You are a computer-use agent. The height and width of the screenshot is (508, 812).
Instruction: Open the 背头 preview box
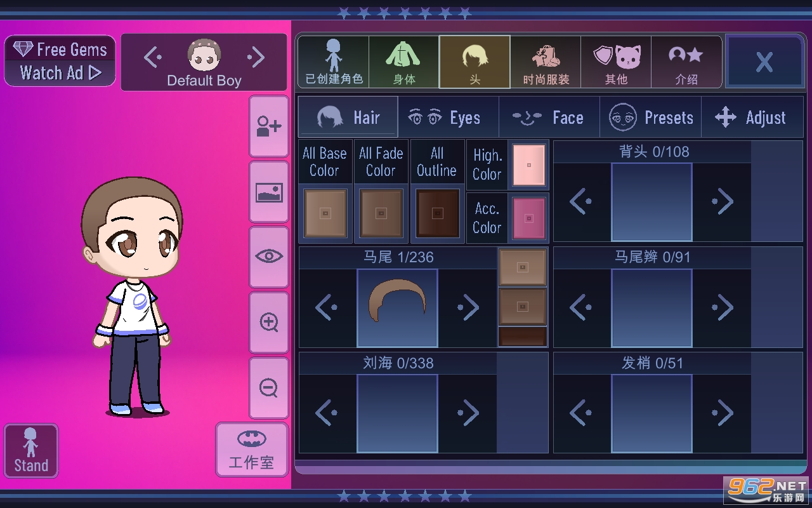tap(652, 202)
